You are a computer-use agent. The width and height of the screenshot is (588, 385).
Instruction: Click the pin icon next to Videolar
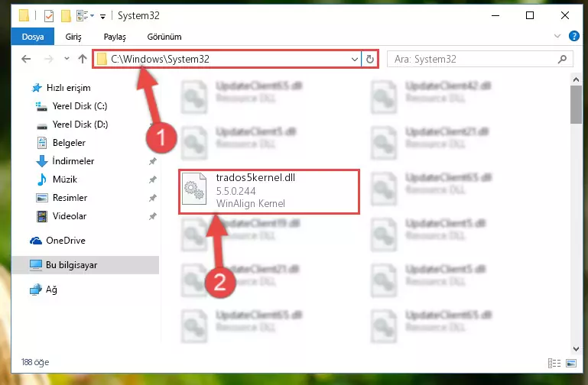click(153, 216)
